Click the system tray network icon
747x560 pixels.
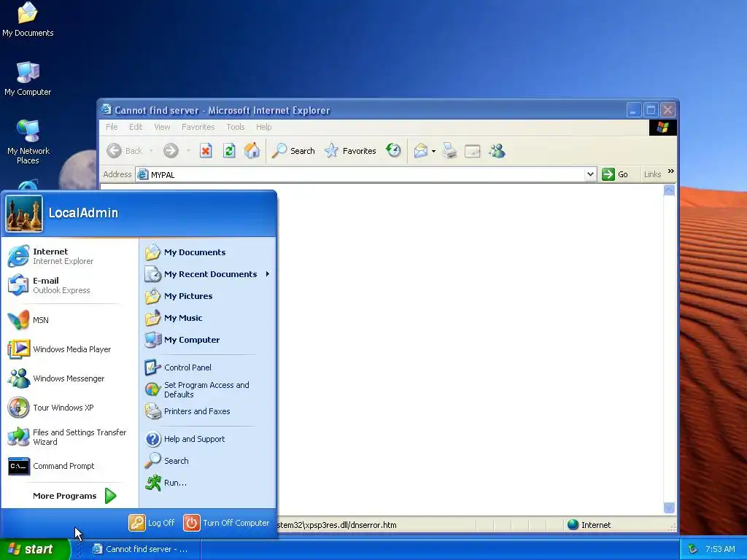click(693, 550)
